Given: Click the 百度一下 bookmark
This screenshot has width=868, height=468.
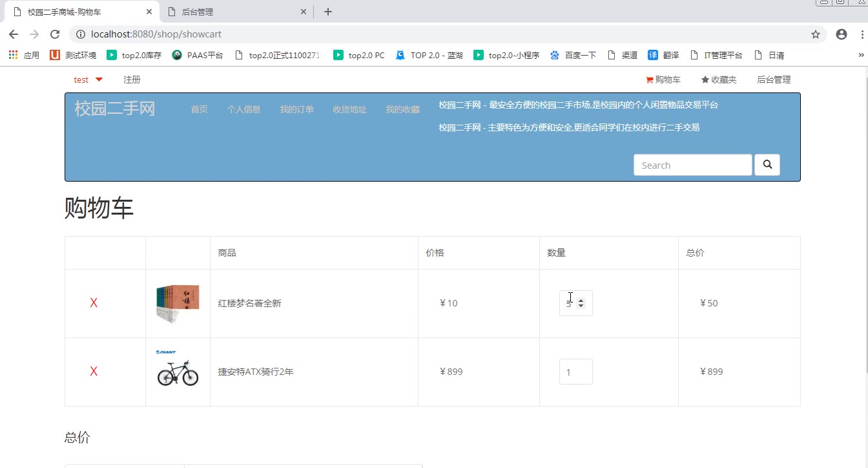Looking at the screenshot, I should coord(573,56).
